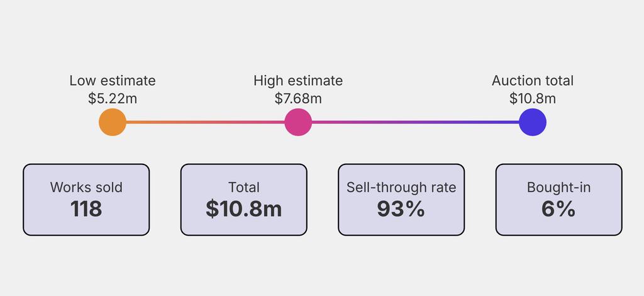Select the $5.22m value text
The height and width of the screenshot is (296, 644).
tap(113, 98)
